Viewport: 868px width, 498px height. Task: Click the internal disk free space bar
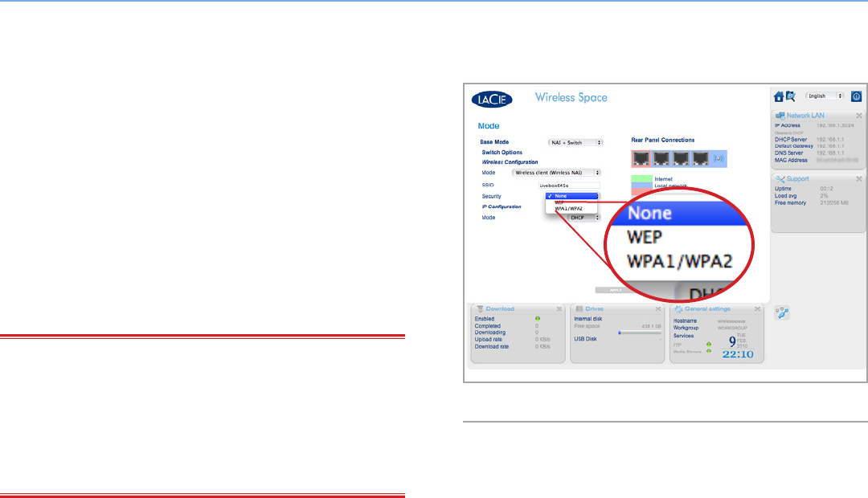[640, 333]
